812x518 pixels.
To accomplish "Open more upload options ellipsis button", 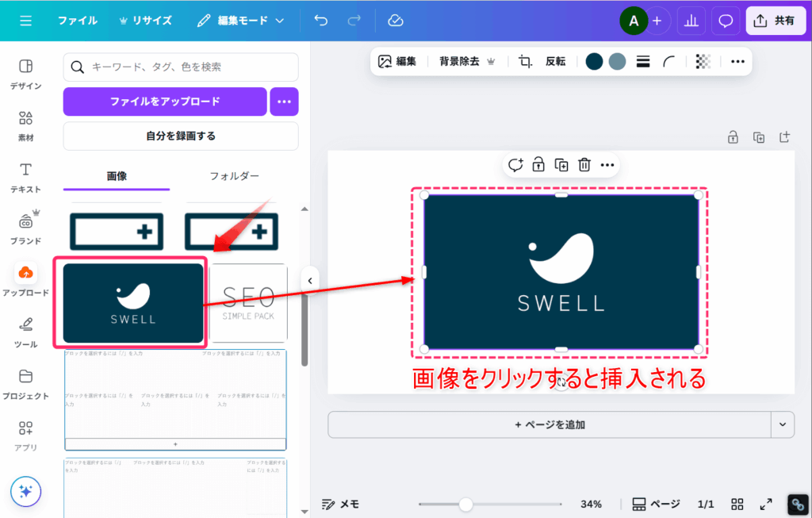I will click(x=284, y=102).
